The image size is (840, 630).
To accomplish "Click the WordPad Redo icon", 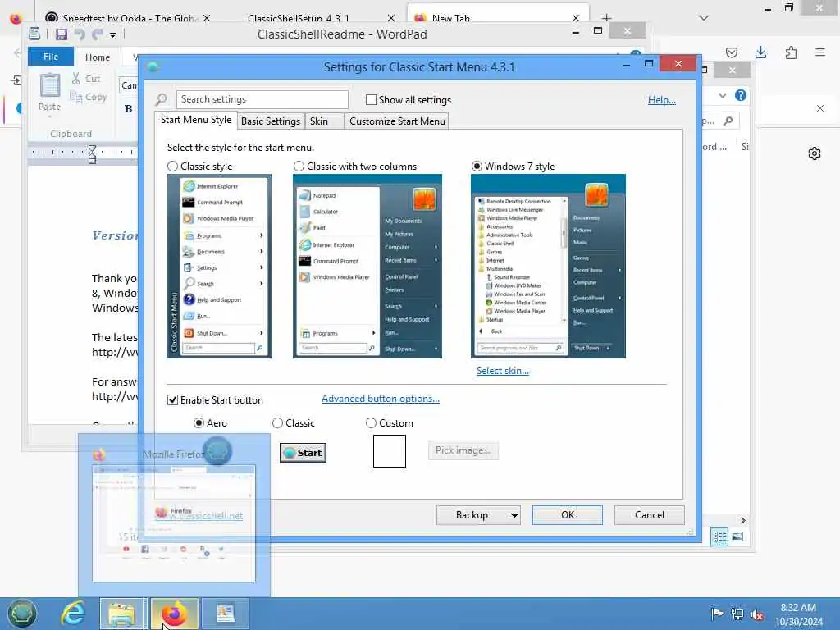I will tap(97, 34).
